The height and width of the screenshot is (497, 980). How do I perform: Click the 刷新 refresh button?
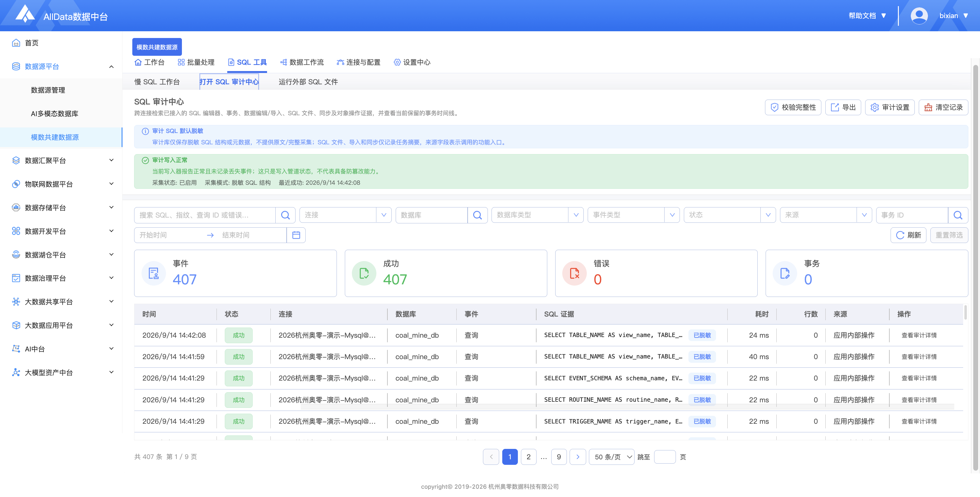coord(908,235)
